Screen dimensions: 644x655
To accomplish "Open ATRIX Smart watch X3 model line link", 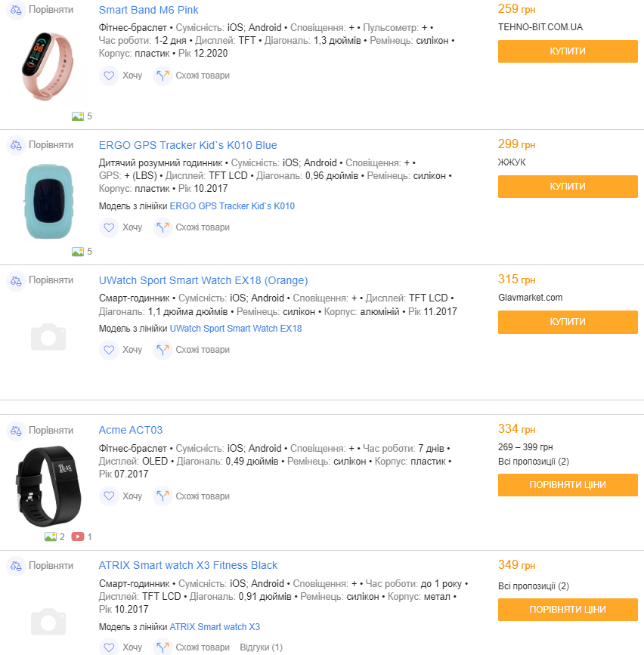I will [214, 627].
